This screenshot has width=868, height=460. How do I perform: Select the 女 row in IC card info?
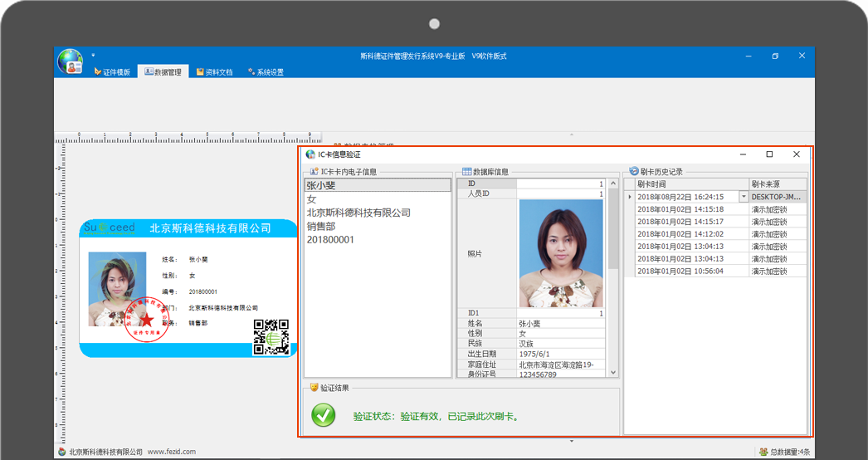tap(378, 199)
